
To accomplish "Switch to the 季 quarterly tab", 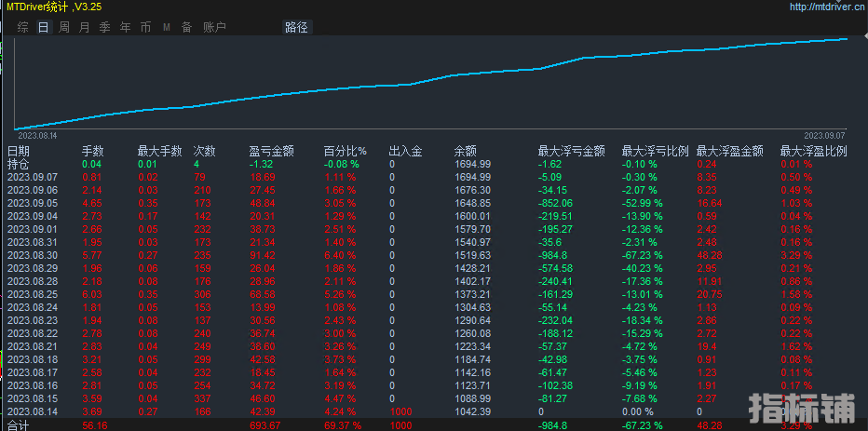I will [104, 27].
